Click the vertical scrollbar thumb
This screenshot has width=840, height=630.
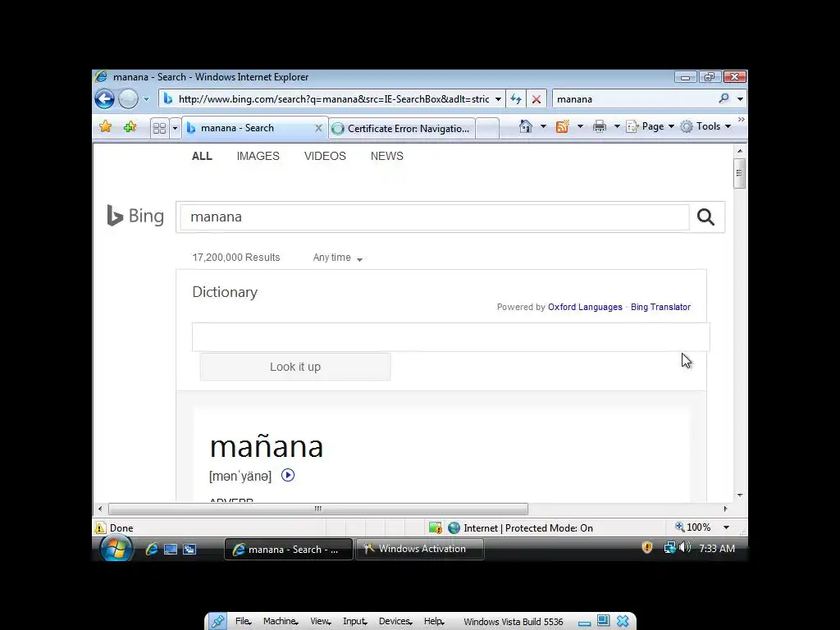click(739, 173)
